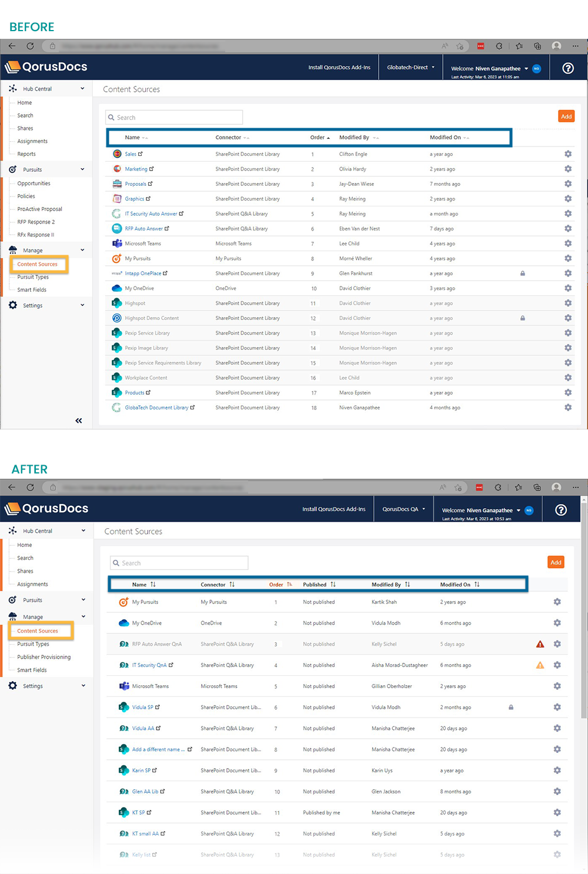The height and width of the screenshot is (874, 588).
Task: Click browser profile avatar in BEFORE toolbar
Action: tap(556, 46)
